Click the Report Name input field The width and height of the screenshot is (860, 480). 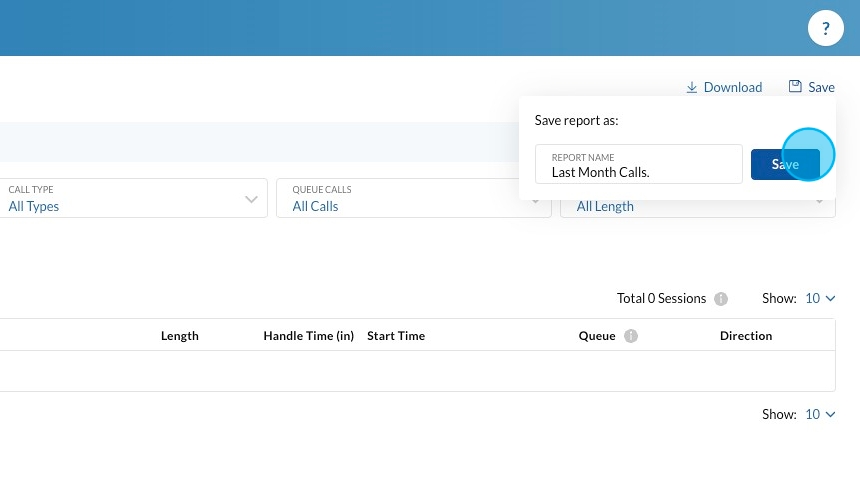[x=639, y=165]
